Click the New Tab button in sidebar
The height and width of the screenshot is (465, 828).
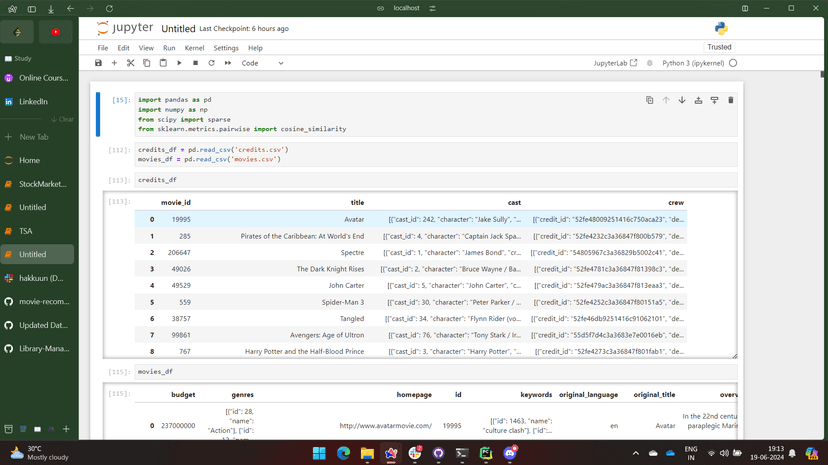tap(33, 137)
